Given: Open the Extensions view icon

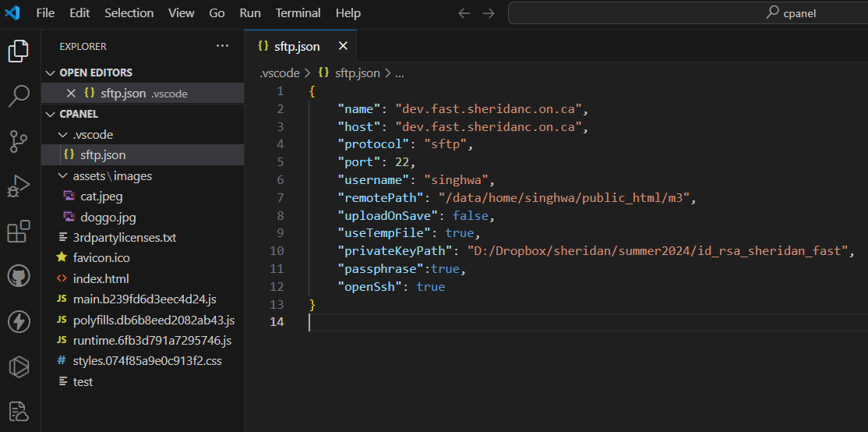Looking at the screenshot, I should point(19,232).
